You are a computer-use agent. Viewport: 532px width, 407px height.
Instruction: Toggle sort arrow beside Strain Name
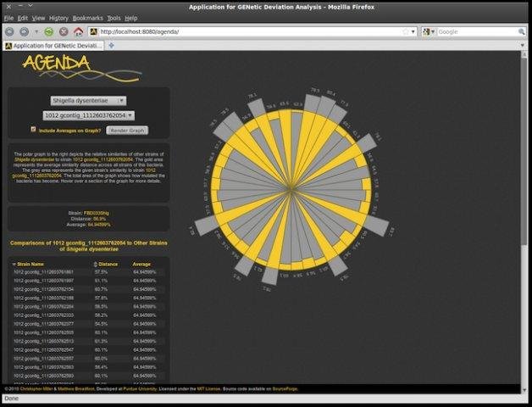[14, 264]
